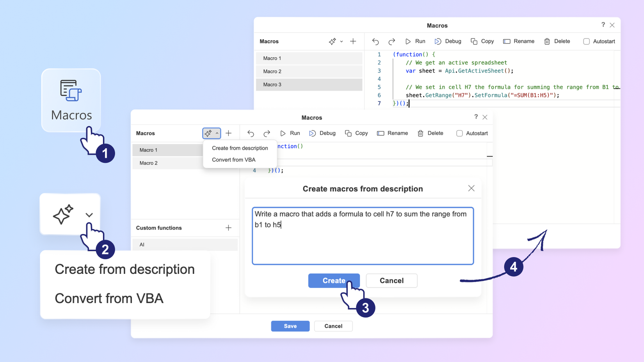
Task: Toggle Autostart in the back Macros window
Action: [586, 41]
